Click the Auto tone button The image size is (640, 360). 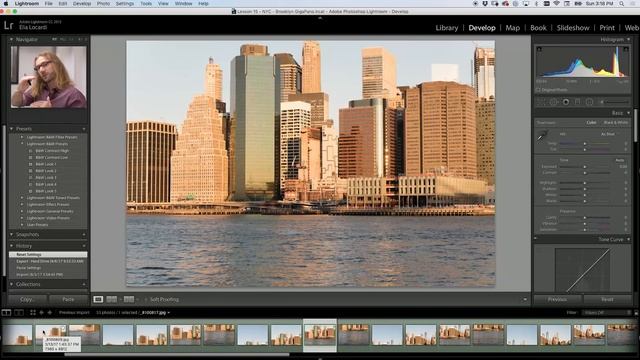620,160
